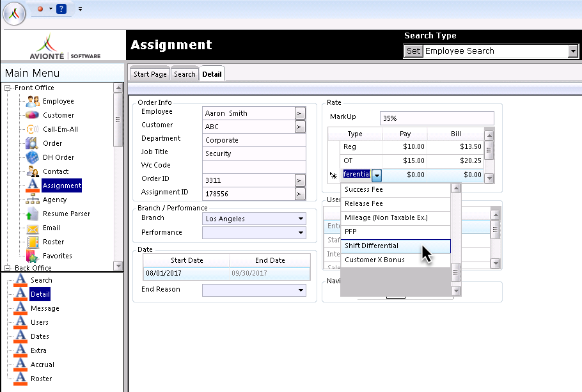Click the Department field showing Corporate

(254, 140)
